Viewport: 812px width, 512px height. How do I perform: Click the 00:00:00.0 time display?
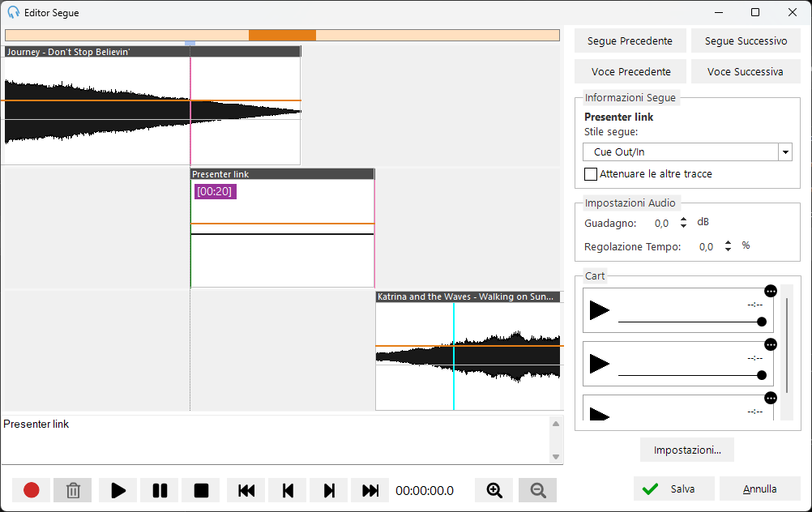pyautogui.click(x=425, y=491)
